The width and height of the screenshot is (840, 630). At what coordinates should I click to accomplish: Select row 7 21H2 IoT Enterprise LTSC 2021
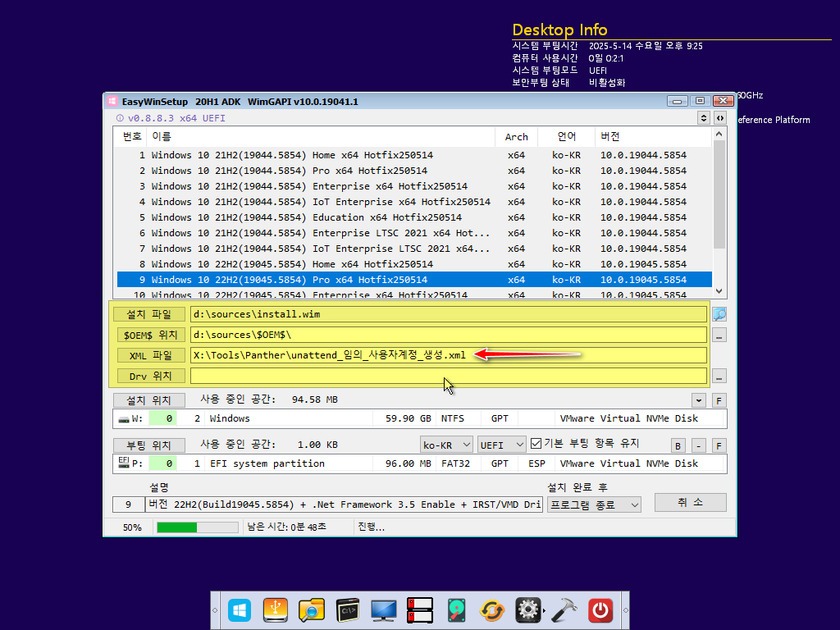pyautogui.click(x=414, y=249)
